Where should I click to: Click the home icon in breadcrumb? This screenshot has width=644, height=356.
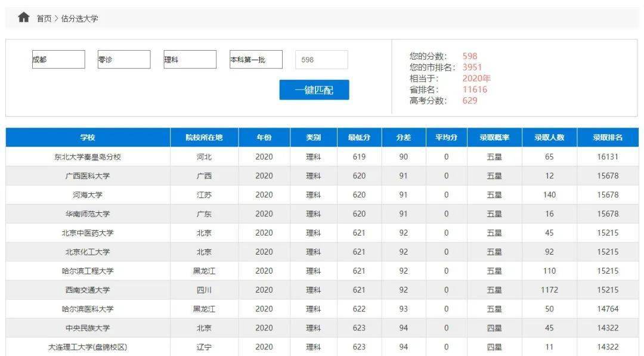pyautogui.click(x=23, y=17)
